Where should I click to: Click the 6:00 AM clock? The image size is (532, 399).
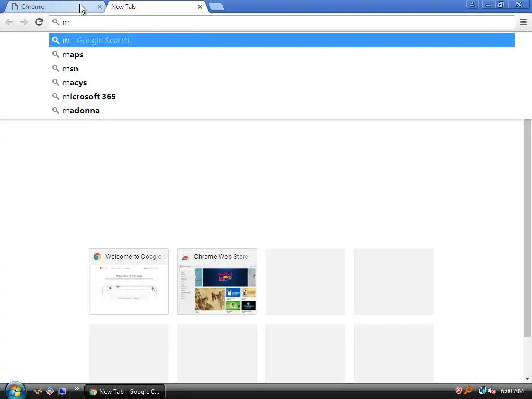(512, 391)
